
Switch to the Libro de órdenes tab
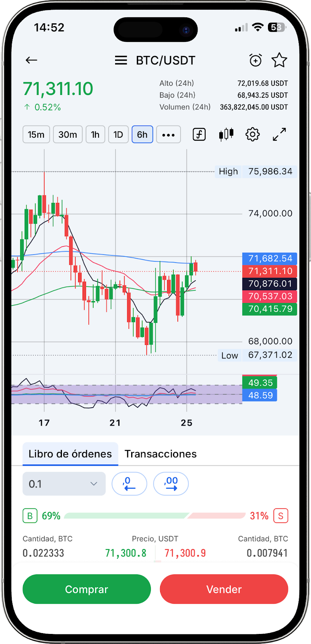pos(70,454)
